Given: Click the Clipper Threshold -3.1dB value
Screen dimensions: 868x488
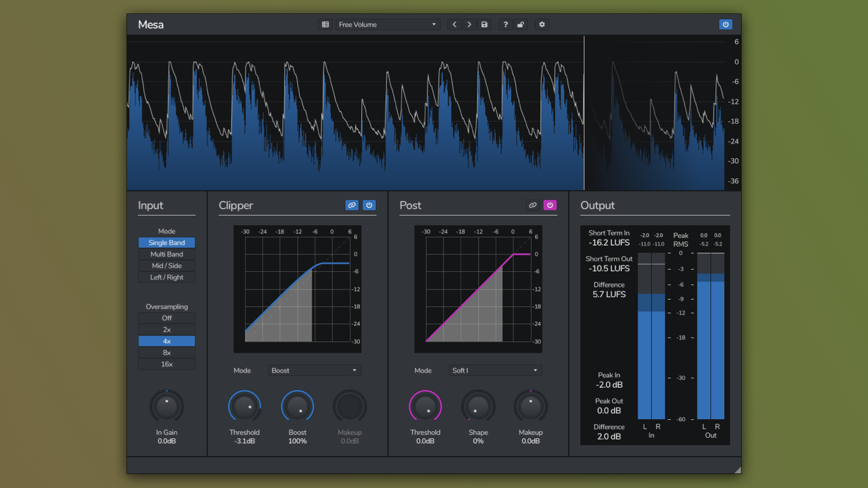Looking at the screenshot, I should point(244,441).
